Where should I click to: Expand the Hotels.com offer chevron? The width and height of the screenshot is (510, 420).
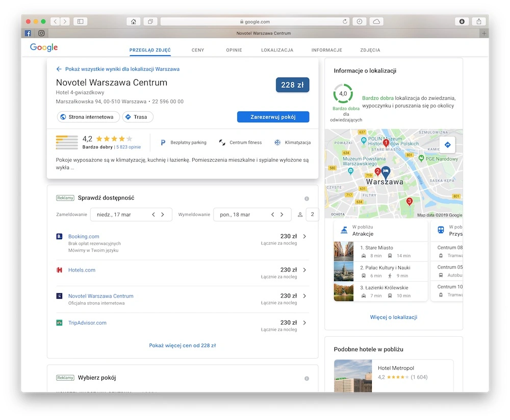coord(304,270)
